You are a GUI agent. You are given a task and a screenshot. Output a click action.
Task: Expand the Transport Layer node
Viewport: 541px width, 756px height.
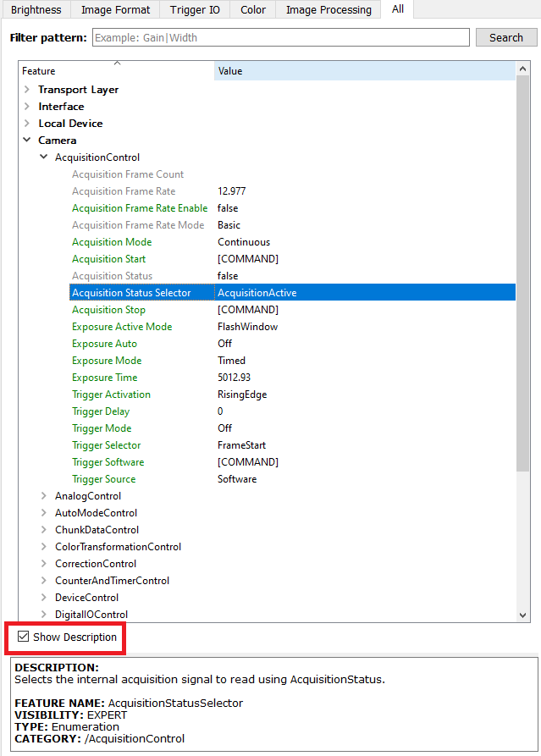tap(27, 90)
